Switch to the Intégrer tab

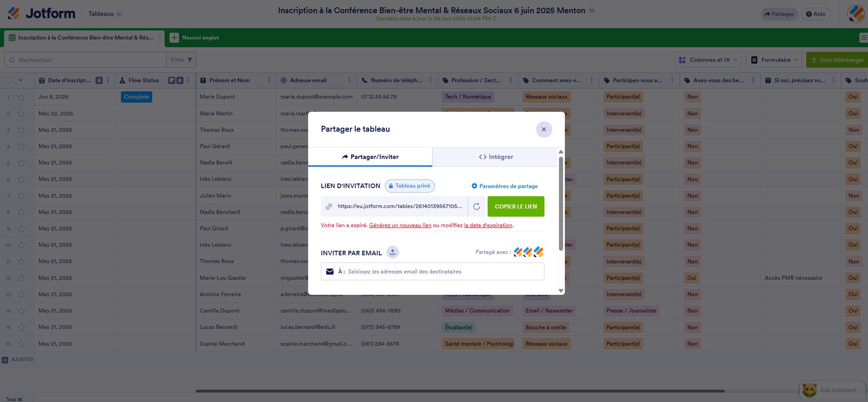(495, 157)
